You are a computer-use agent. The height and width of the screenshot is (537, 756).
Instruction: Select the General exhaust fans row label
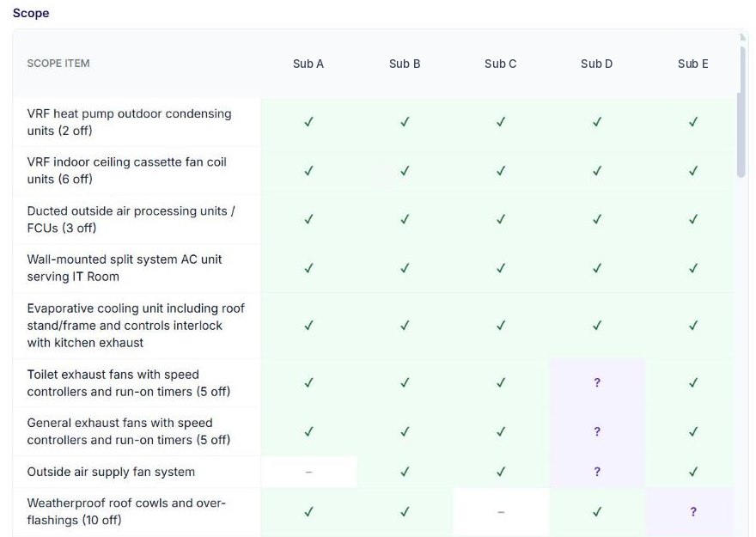pyautogui.click(x=129, y=431)
